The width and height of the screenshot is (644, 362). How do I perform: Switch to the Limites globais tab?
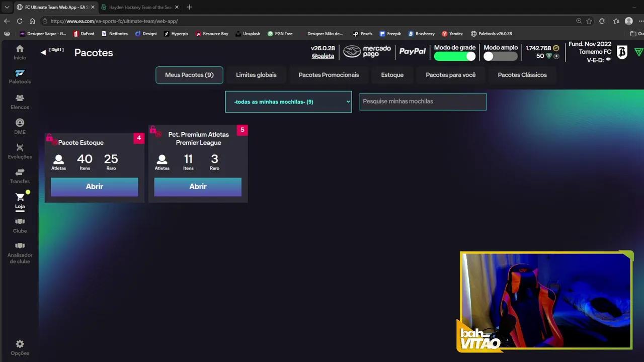point(256,74)
